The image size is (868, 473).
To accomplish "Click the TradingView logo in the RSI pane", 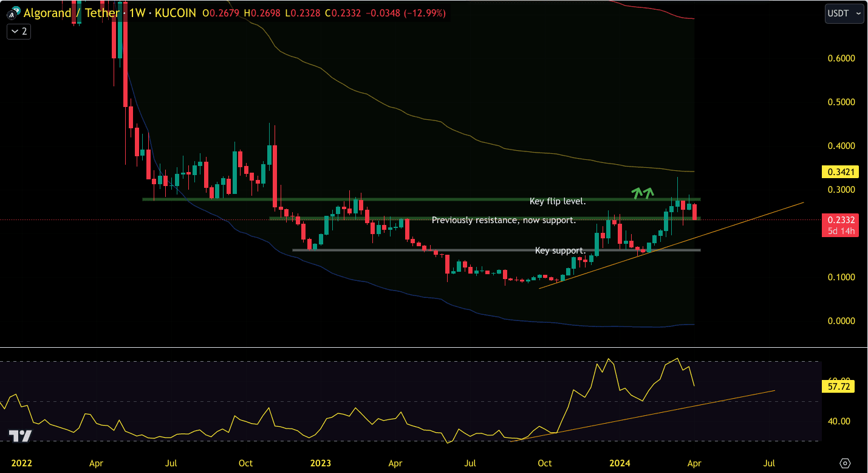I will [x=20, y=436].
